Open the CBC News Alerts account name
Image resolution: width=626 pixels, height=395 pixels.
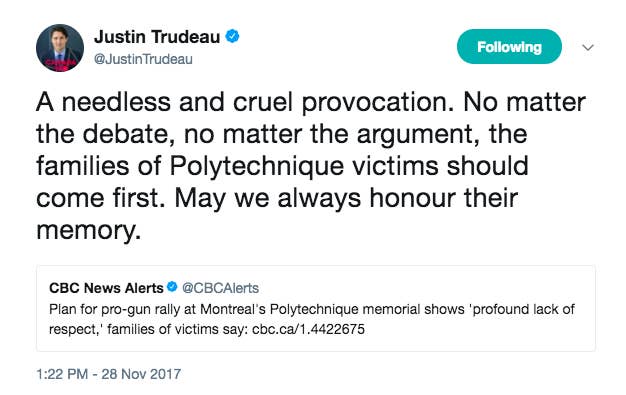coord(106,288)
